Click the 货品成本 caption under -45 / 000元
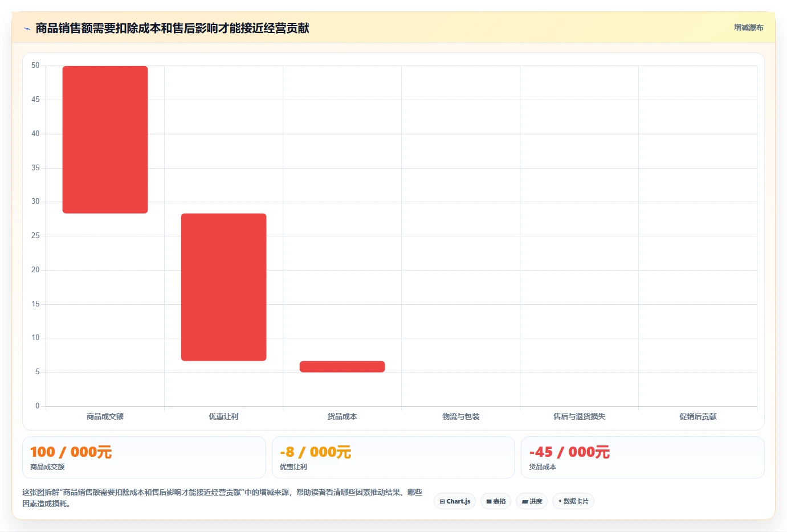The height and width of the screenshot is (532, 787). click(x=543, y=466)
